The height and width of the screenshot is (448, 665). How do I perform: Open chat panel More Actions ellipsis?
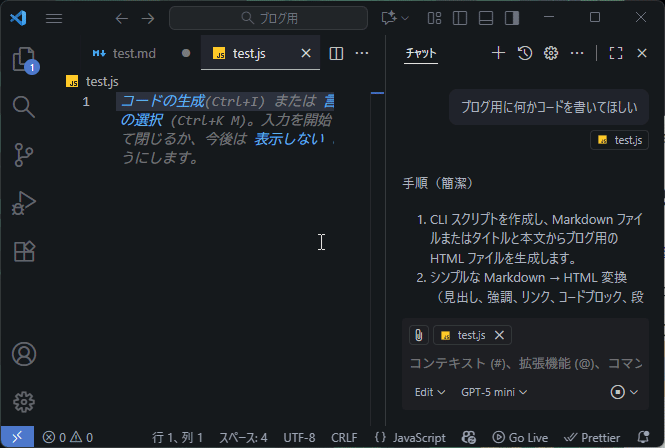click(577, 53)
